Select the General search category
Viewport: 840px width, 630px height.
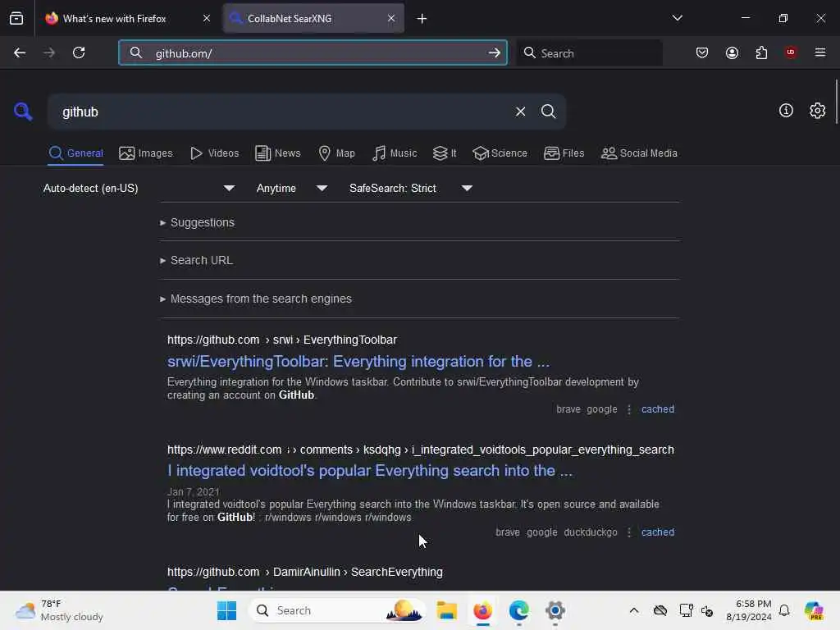75,153
